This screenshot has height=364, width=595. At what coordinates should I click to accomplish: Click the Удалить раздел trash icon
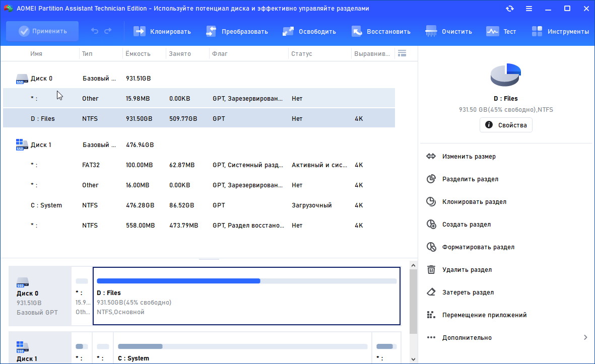pyautogui.click(x=431, y=269)
